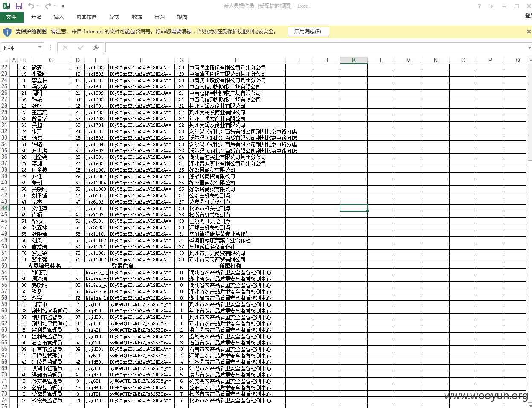
Task: Switch to the 视图 View tab
Action: point(182,17)
